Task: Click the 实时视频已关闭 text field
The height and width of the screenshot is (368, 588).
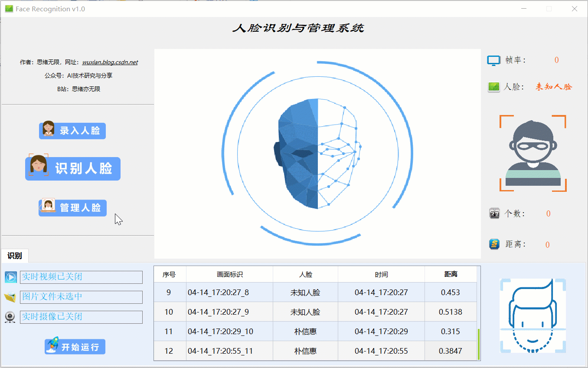Action: pyautogui.click(x=81, y=277)
